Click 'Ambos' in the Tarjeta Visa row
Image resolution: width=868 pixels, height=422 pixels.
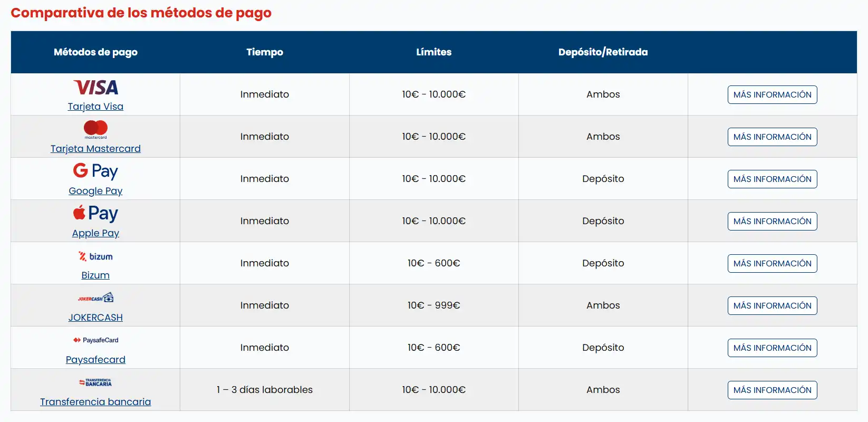pyautogui.click(x=603, y=94)
